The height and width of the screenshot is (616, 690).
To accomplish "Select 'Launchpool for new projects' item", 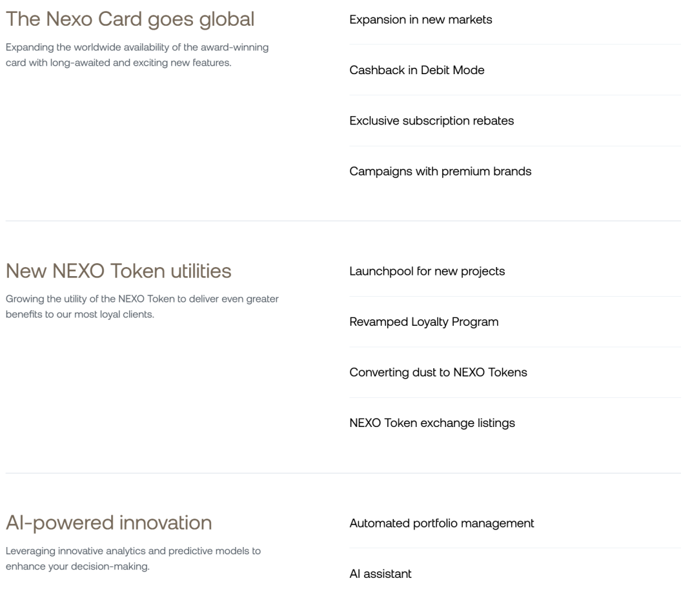I will tap(427, 272).
